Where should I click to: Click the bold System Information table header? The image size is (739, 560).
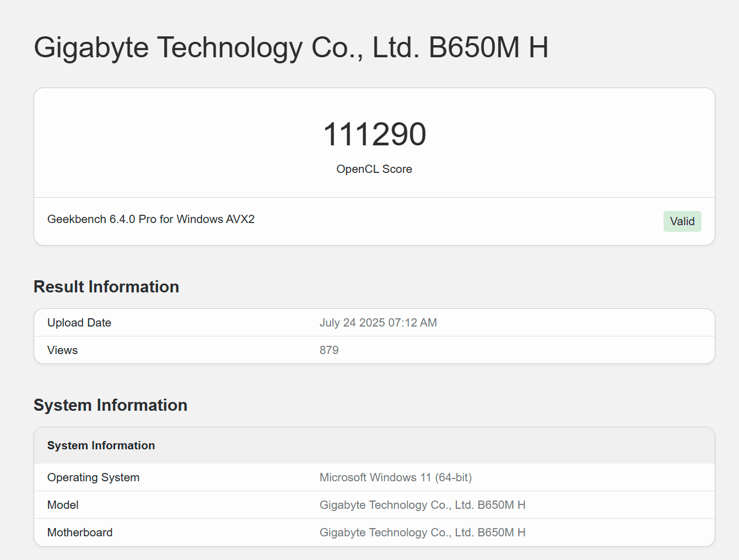101,445
